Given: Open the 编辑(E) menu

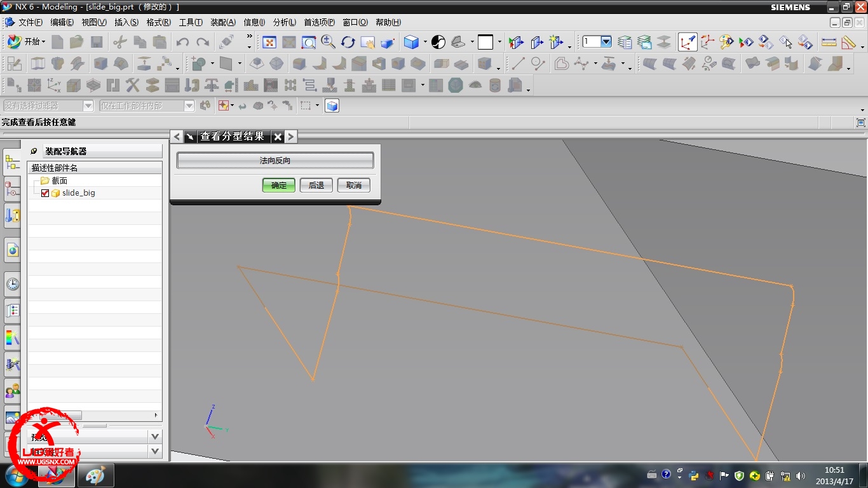Looking at the screenshot, I should click(x=62, y=22).
